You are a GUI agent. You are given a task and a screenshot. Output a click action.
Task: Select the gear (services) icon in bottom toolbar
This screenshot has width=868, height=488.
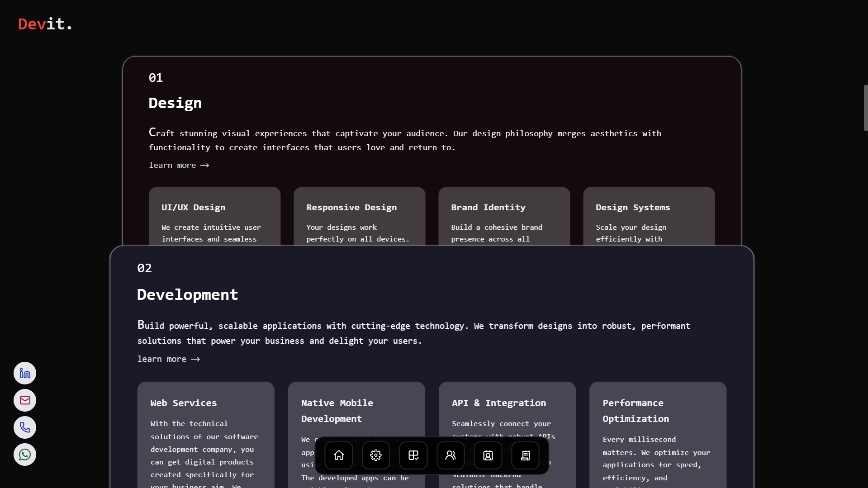point(376,455)
